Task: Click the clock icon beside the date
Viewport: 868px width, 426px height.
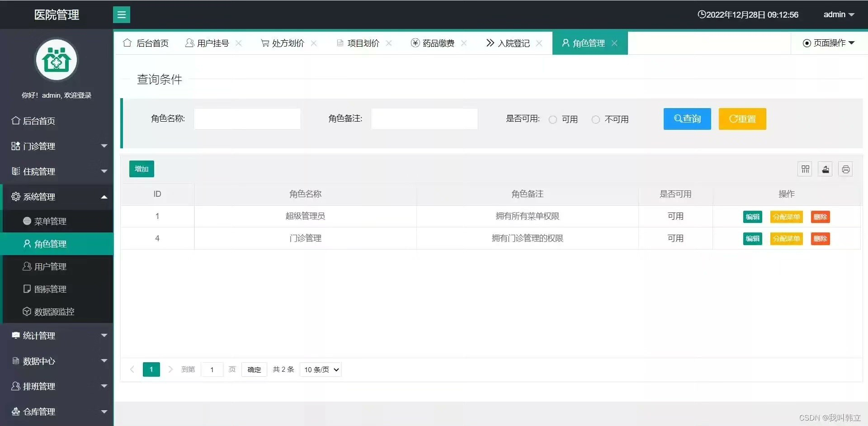Action: pos(702,14)
